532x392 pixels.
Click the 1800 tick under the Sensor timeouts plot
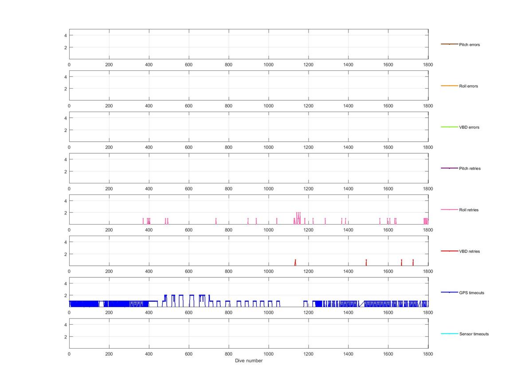pos(428,354)
